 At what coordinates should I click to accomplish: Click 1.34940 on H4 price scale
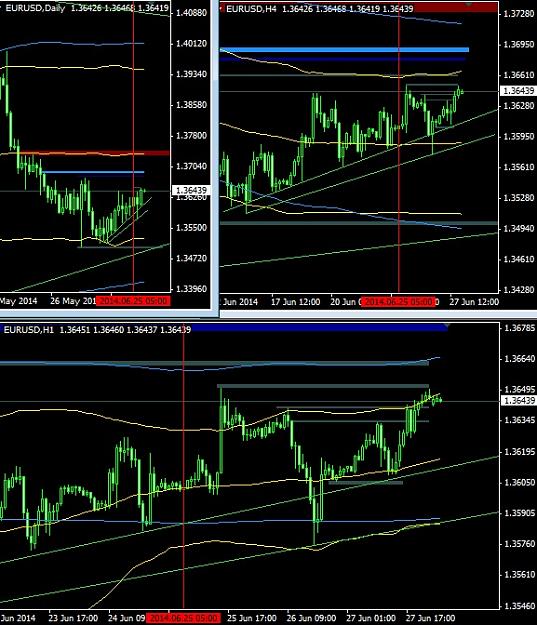pos(519,228)
